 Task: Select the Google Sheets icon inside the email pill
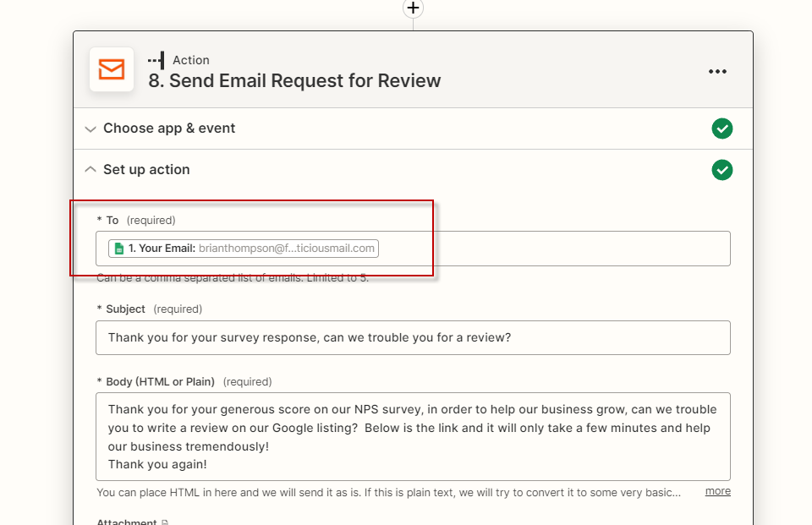tap(118, 249)
